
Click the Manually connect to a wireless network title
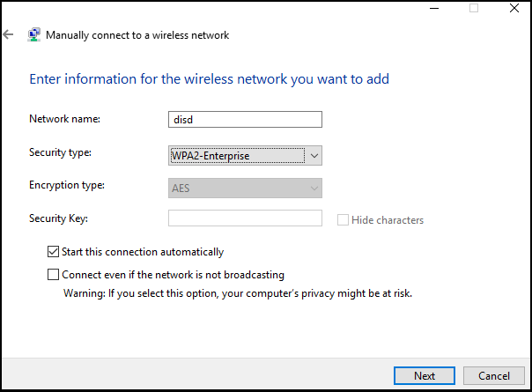click(x=137, y=35)
